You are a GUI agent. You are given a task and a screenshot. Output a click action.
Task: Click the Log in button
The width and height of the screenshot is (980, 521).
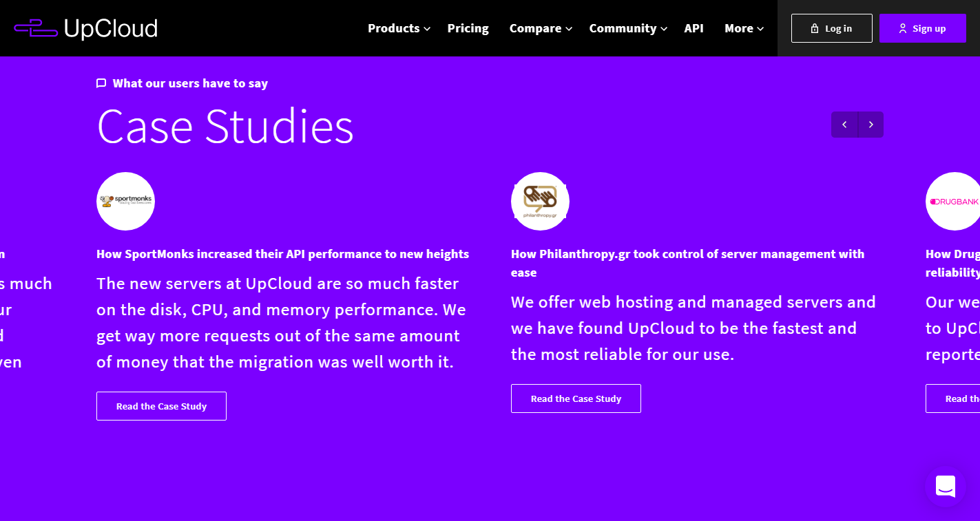coord(831,28)
